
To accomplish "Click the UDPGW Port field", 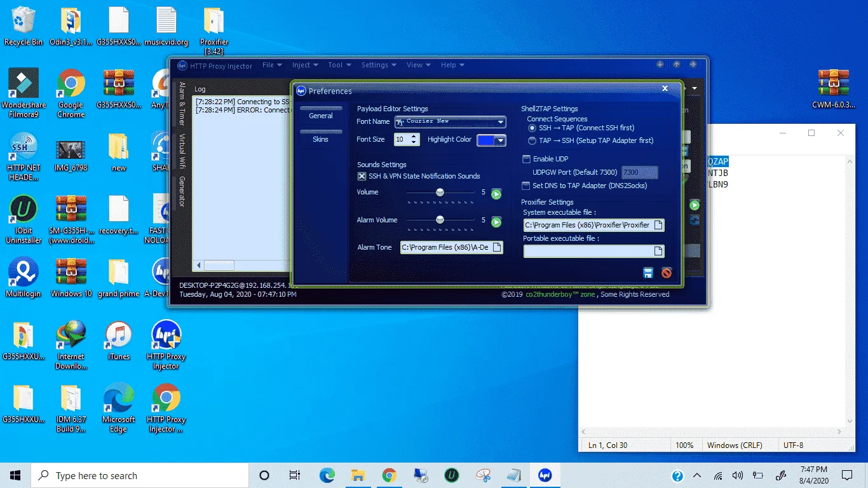I will tap(639, 172).
